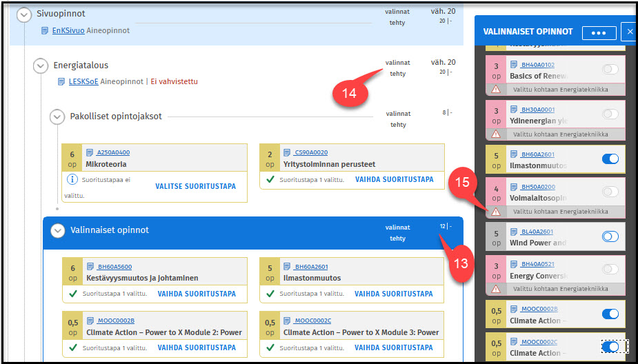This screenshot has width=638, height=364.
Task: Collapse the Energiatalous section
Action: (x=41, y=65)
